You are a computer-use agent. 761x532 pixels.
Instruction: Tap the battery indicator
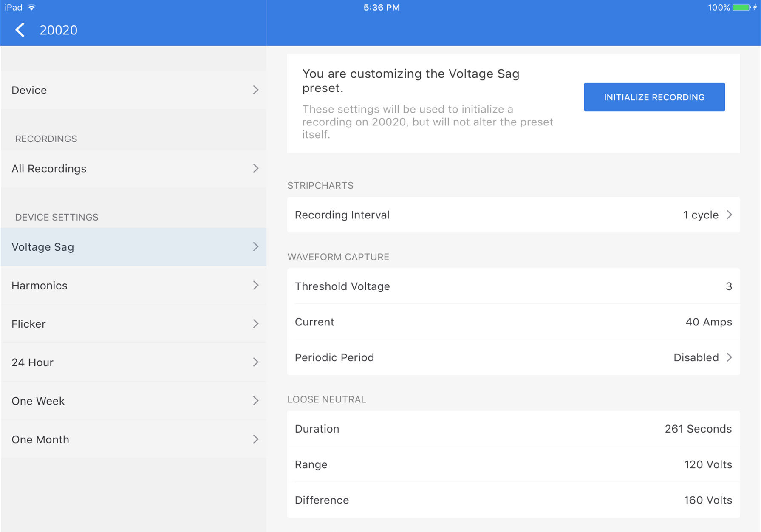click(x=740, y=7)
